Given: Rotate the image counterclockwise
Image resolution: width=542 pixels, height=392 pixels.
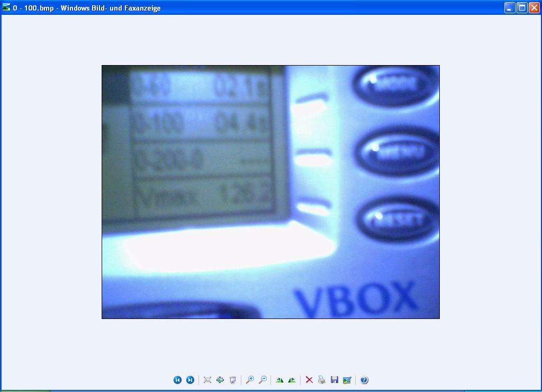Looking at the screenshot, I should (x=292, y=380).
